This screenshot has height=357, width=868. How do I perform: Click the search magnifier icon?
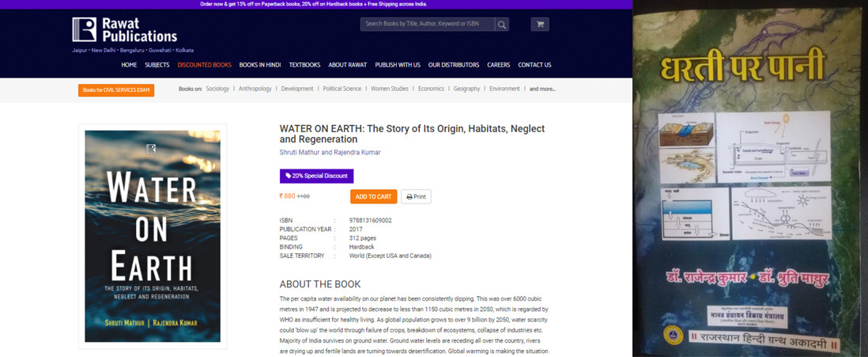click(x=501, y=25)
